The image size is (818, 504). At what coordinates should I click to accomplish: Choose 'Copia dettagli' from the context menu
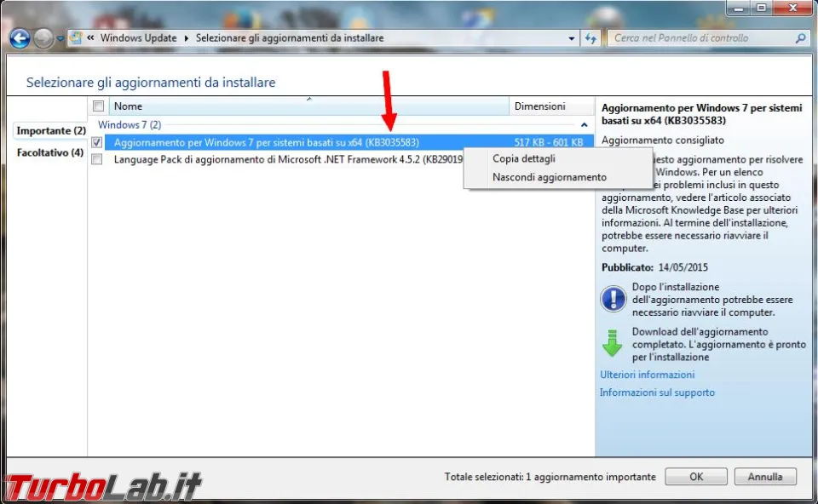[x=558, y=159]
